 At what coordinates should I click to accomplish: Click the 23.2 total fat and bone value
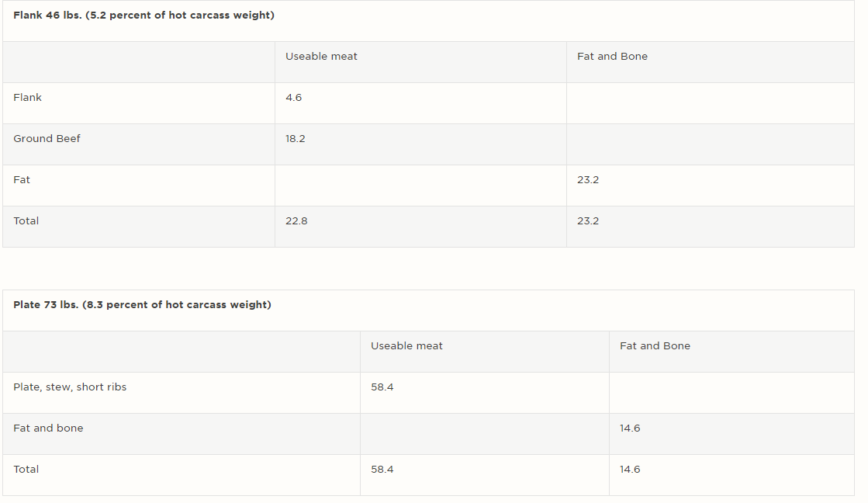tap(588, 221)
